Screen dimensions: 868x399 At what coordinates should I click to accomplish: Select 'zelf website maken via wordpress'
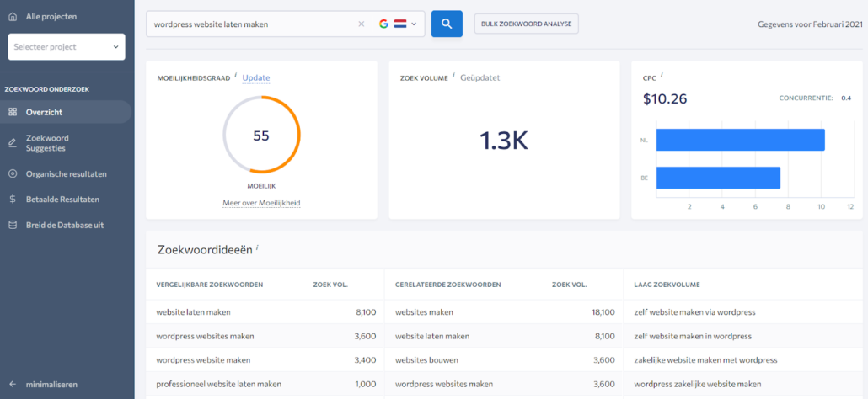point(694,312)
